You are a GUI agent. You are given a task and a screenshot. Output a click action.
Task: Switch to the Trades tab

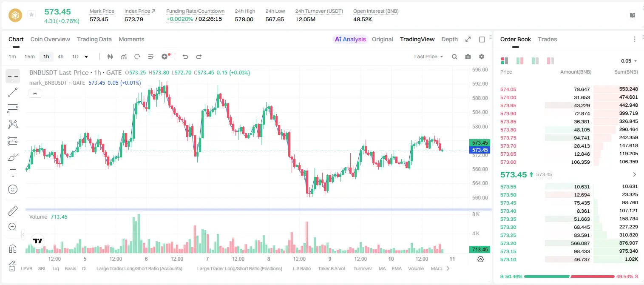tap(548, 39)
